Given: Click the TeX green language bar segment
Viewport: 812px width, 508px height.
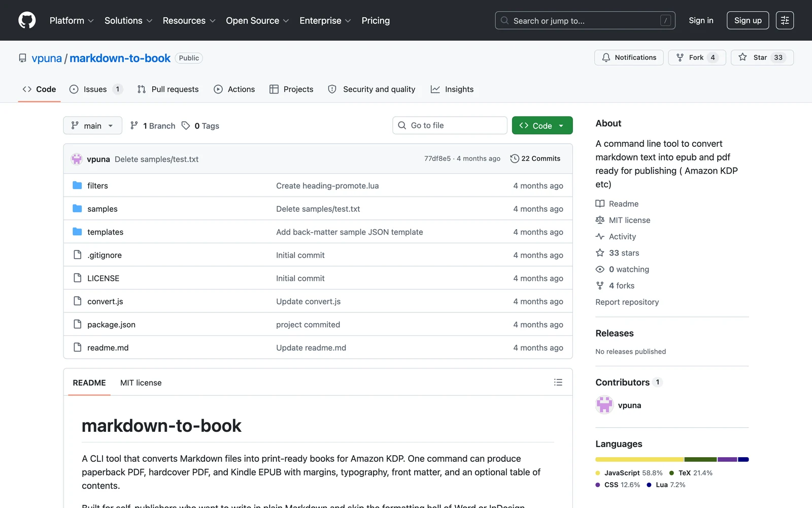Looking at the screenshot, I should coord(701,459).
